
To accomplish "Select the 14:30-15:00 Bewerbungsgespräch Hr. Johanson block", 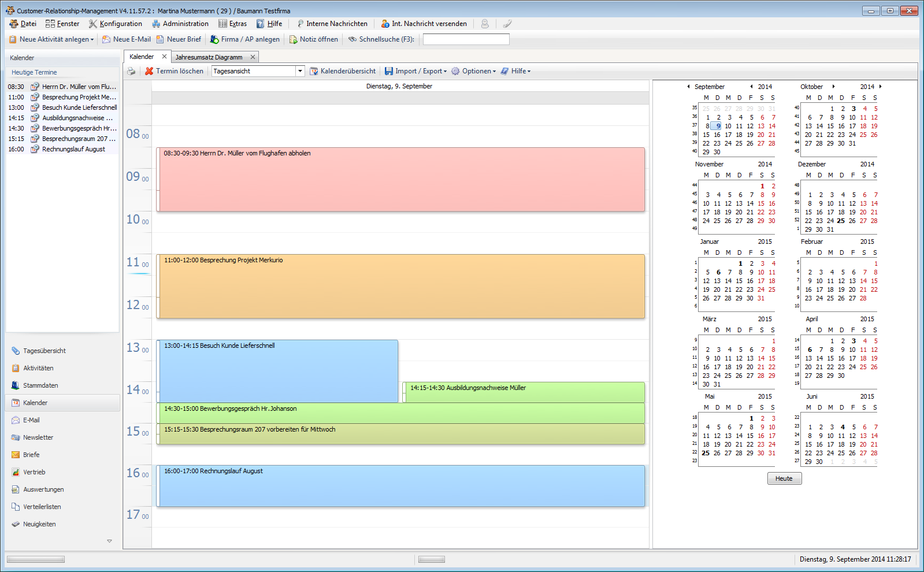I will [x=400, y=413].
